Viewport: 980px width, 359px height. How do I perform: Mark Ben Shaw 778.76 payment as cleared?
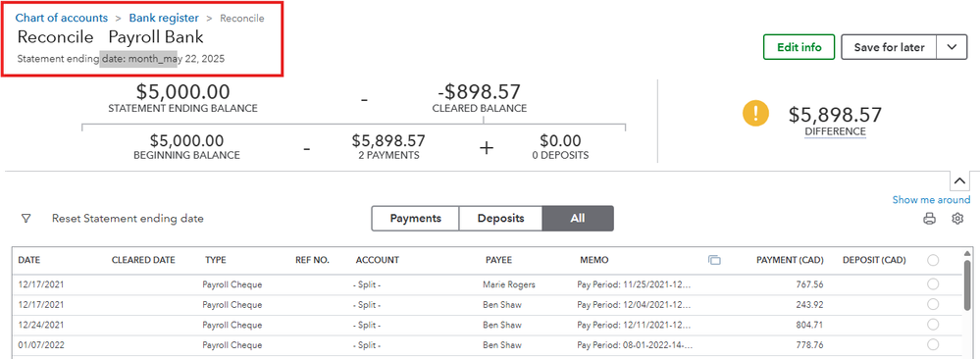(933, 344)
